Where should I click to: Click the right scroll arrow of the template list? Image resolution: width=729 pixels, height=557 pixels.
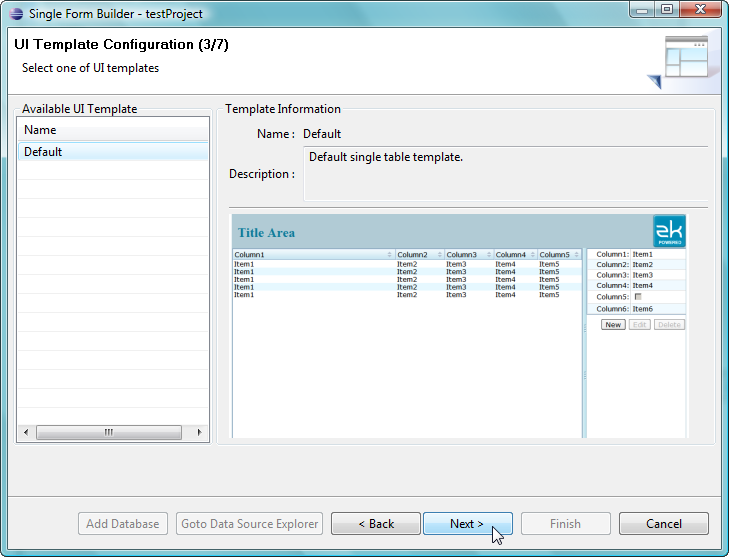(200, 433)
